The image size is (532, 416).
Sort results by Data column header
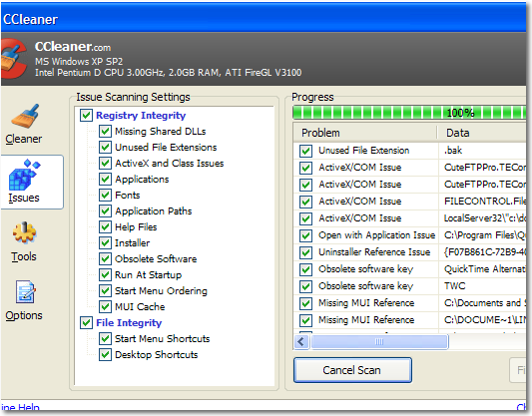482,133
